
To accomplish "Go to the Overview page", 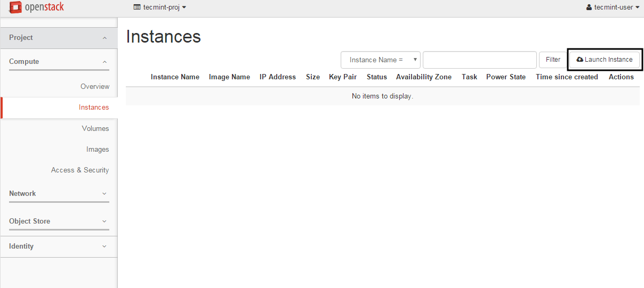I will [x=95, y=87].
